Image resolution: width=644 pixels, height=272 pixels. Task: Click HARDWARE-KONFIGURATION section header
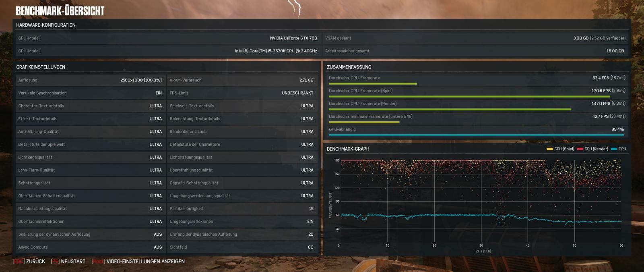46,25
